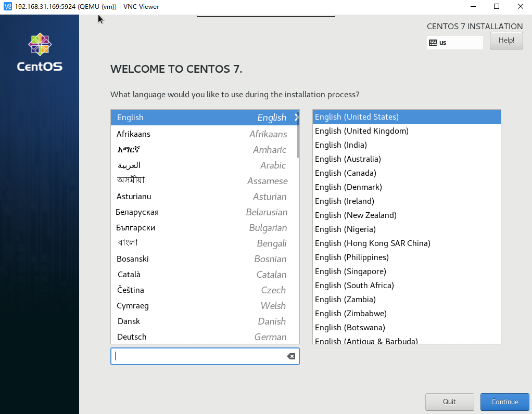Select English in the language list
This screenshot has width=532, height=414.
point(205,118)
